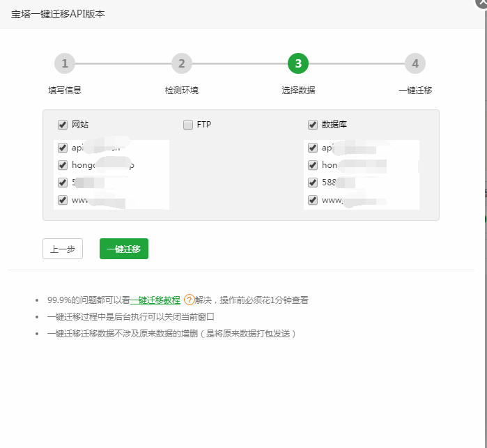Toggle the 'www' site checkbox under 网站
Screen dimensions: 487x448
pyautogui.click(x=63, y=200)
